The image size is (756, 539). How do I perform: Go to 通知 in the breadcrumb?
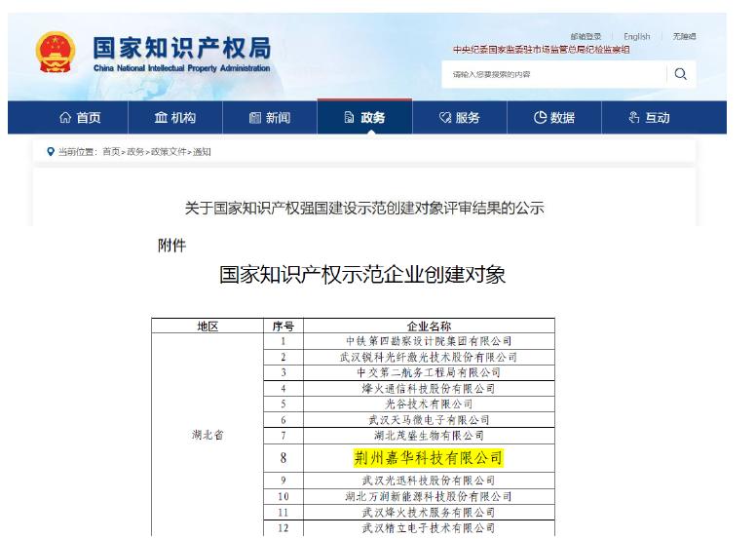pyautogui.click(x=202, y=152)
